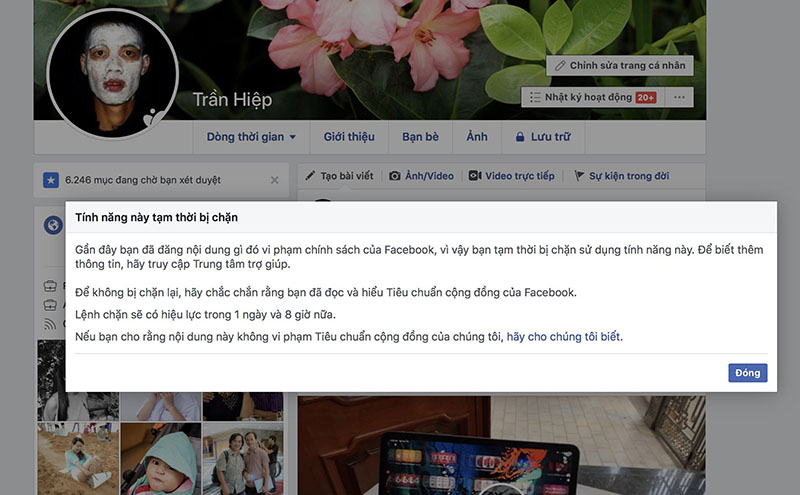Open the Lưu trữ archive tab
Screen dimensions: 800x495
coord(543,137)
